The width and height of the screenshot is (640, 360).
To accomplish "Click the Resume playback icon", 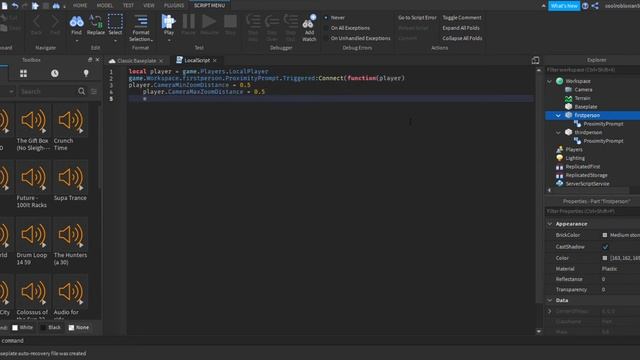I will (x=209, y=21).
